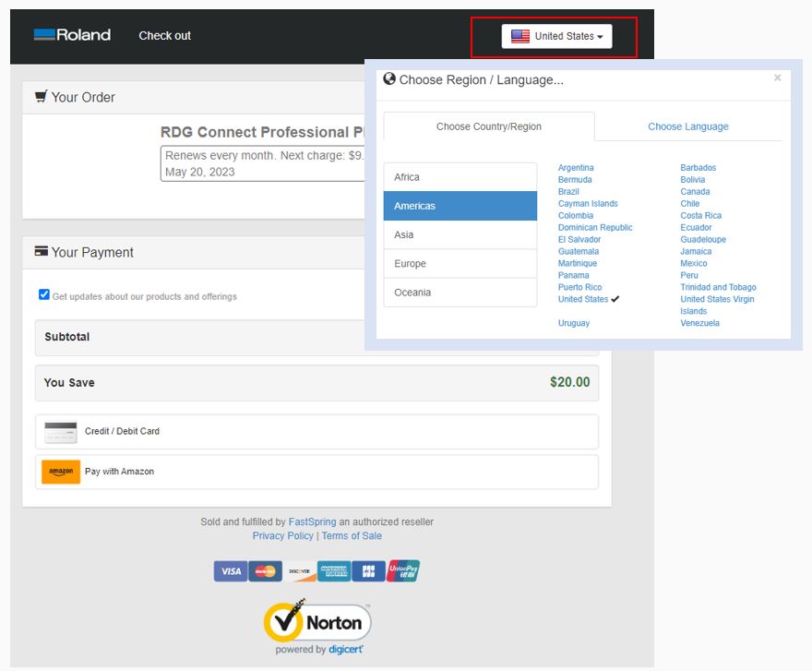Select the checked United States link
This screenshot has width=812, height=671.
[583, 299]
